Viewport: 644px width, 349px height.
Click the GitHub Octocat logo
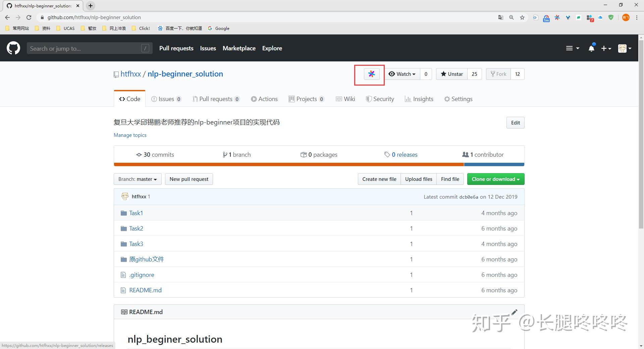13,48
